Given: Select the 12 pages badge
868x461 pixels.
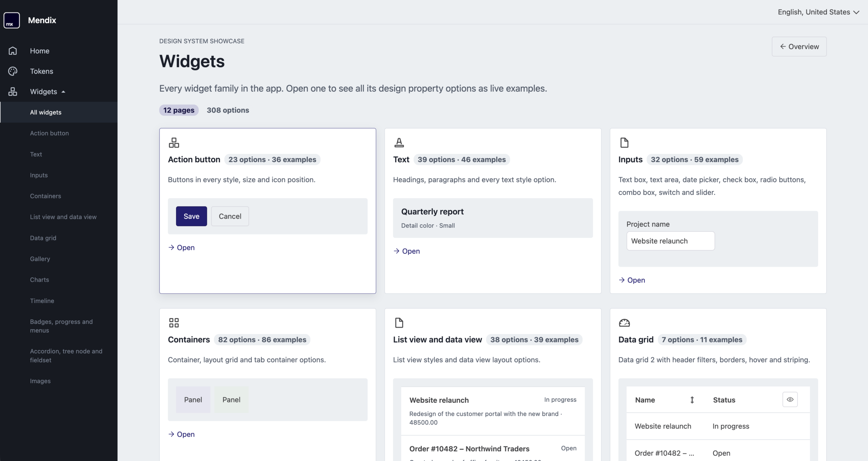Looking at the screenshot, I should click(179, 110).
